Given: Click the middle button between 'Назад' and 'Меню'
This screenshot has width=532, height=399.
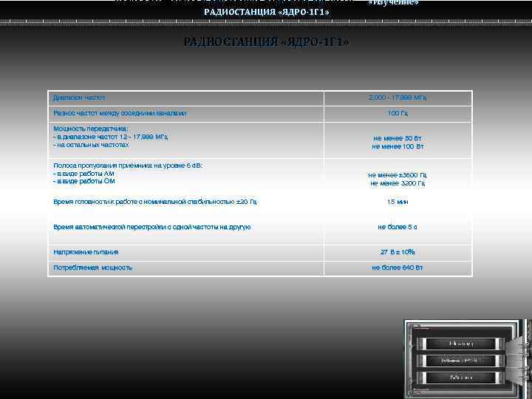Looking at the screenshot, I should click(x=461, y=361).
